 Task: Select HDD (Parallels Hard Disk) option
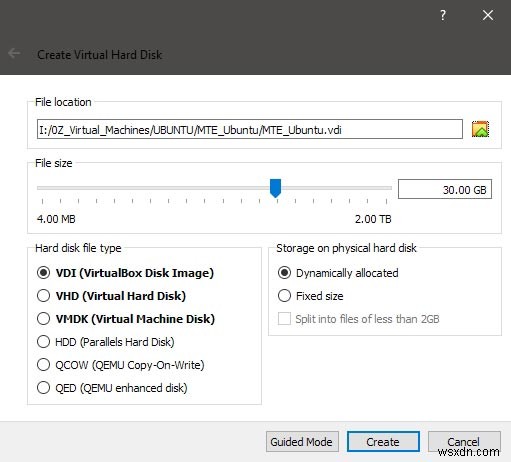click(x=105, y=342)
